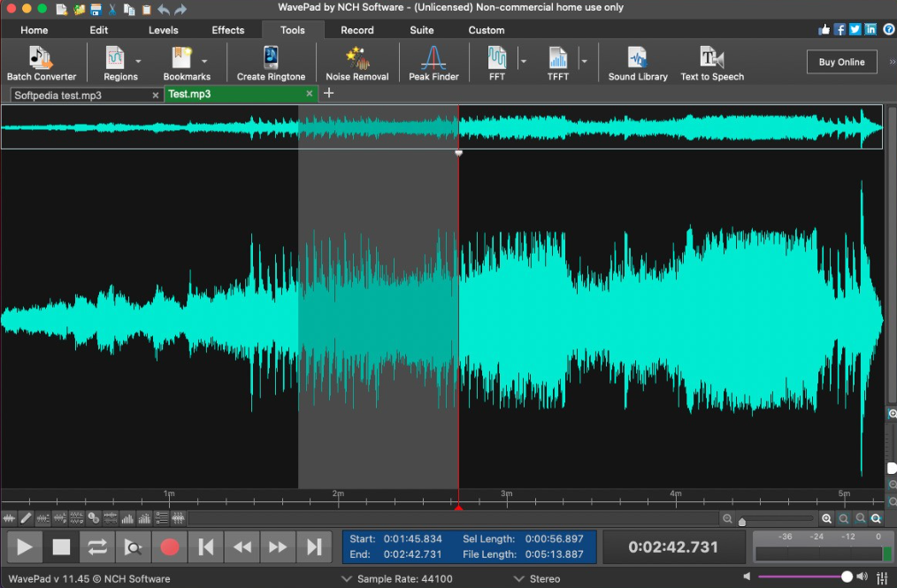Toggle loop playback mode
The width and height of the screenshot is (897, 588).
(x=96, y=547)
